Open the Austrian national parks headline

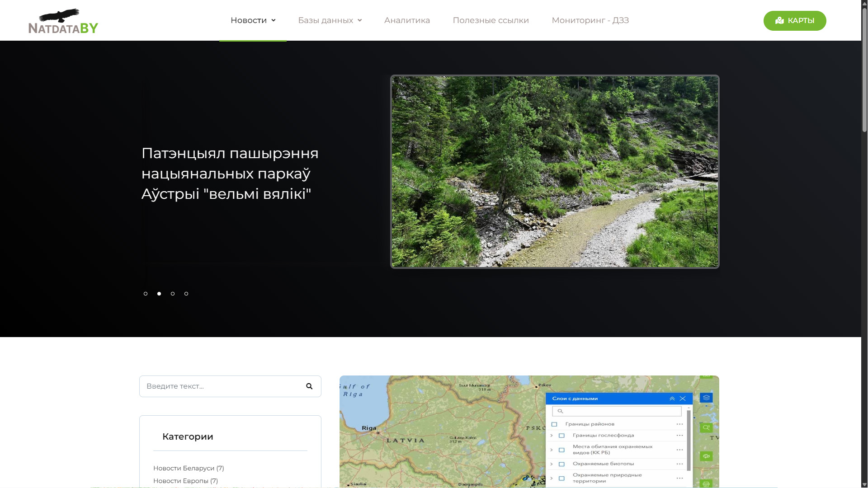[230, 174]
